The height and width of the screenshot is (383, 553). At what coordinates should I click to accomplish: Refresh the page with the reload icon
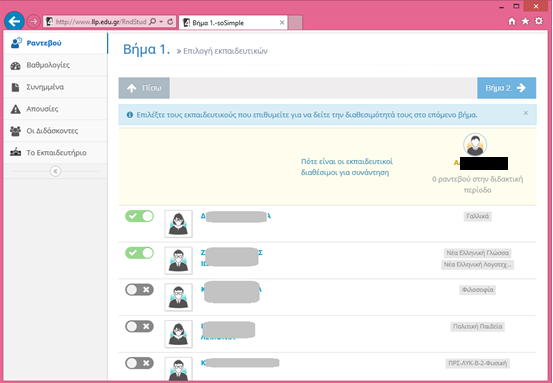170,22
